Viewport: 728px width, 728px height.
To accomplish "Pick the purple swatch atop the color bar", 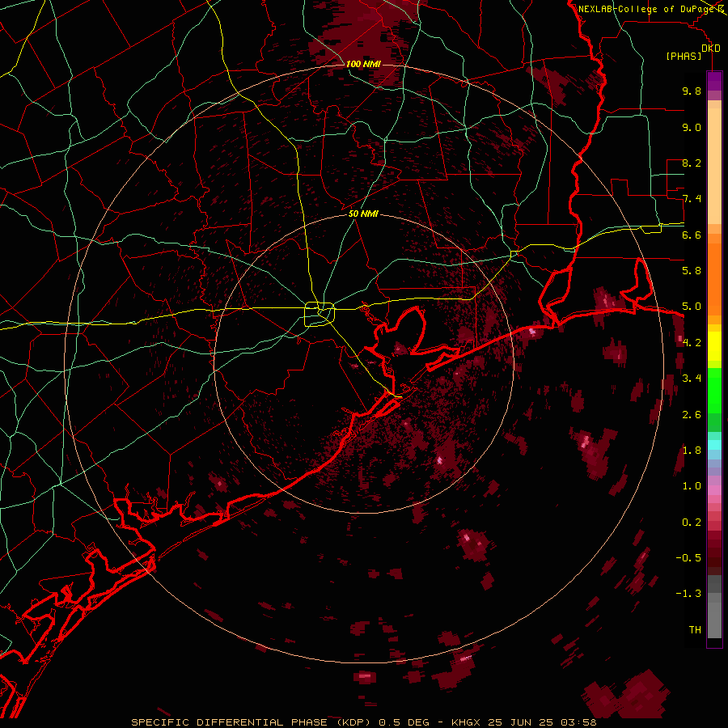I will point(714,81).
